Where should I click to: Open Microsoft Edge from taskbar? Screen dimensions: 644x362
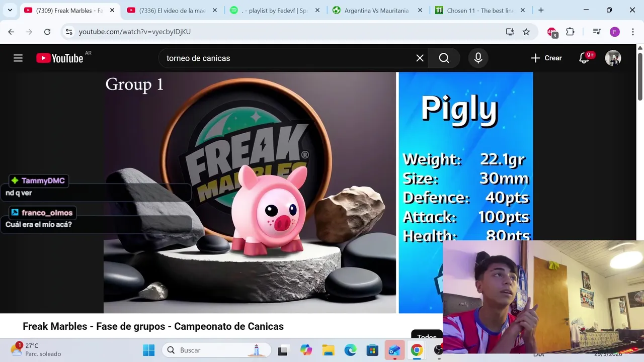tap(350, 350)
